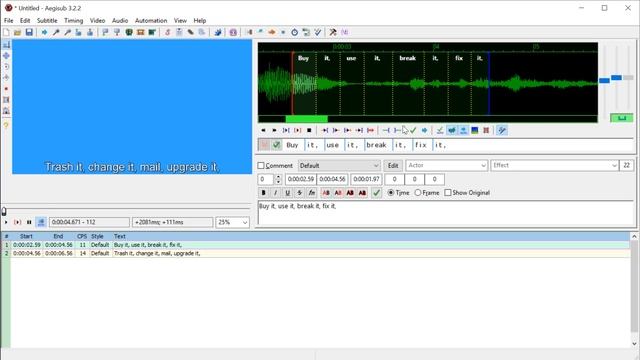Open the font name (fn) chooser
Image resolution: width=640 pixels, height=360 pixels.
(x=311, y=193)
